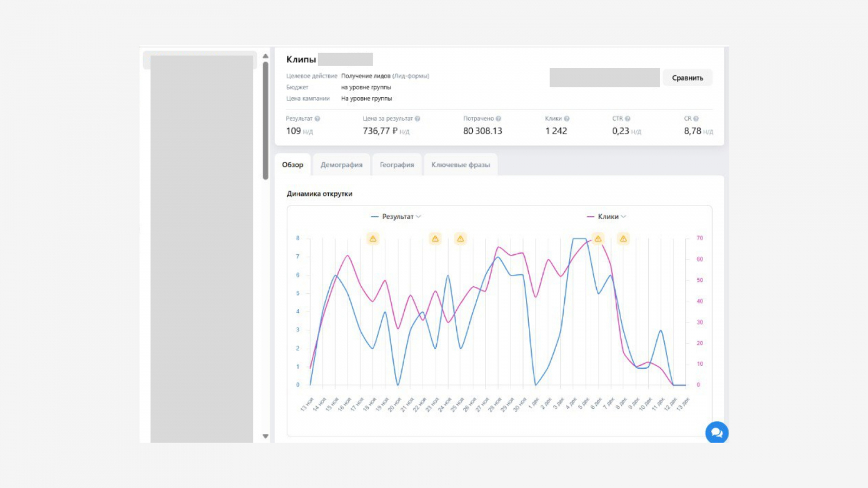Switch to the Демография tab
The image size is (868, 488).
tap(341, 165)
